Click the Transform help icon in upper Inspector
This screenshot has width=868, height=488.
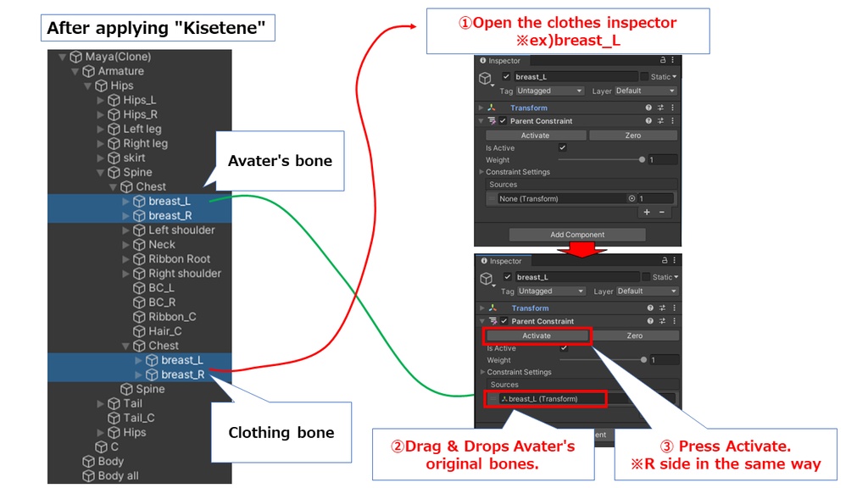[x=648, y=108]
